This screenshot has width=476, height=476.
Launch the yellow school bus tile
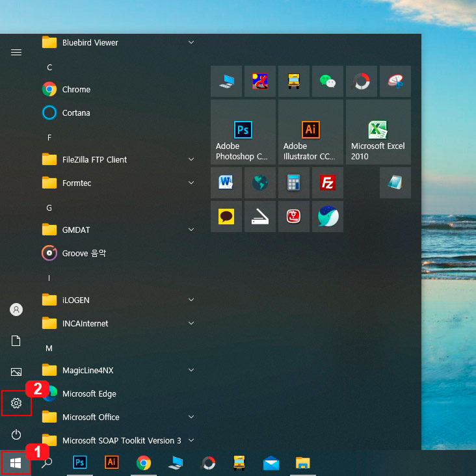pos(293,81)
